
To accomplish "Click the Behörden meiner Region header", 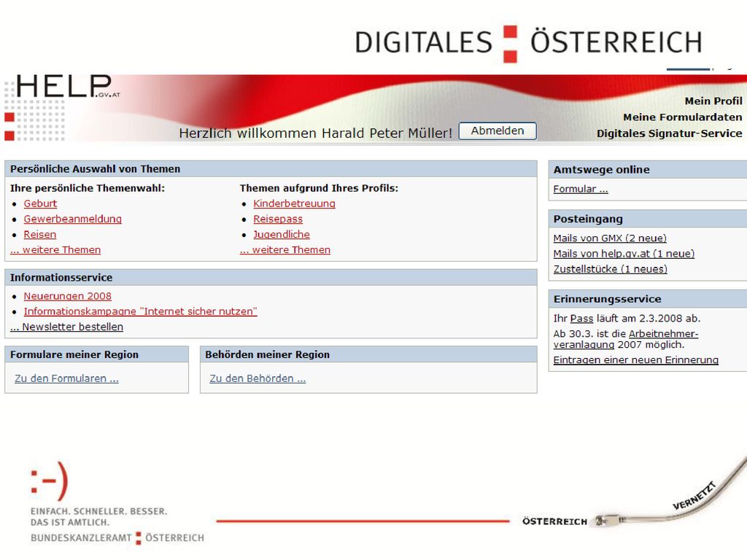I will click(x=368, y=355).
